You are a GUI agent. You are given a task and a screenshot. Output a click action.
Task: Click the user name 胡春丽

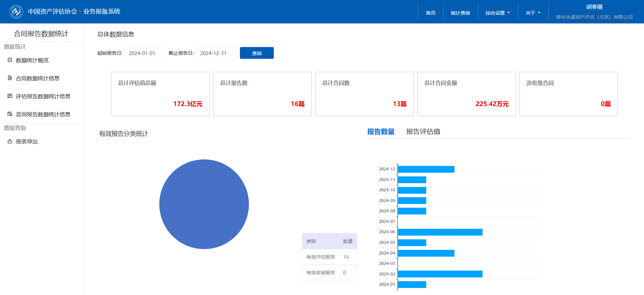594,7
